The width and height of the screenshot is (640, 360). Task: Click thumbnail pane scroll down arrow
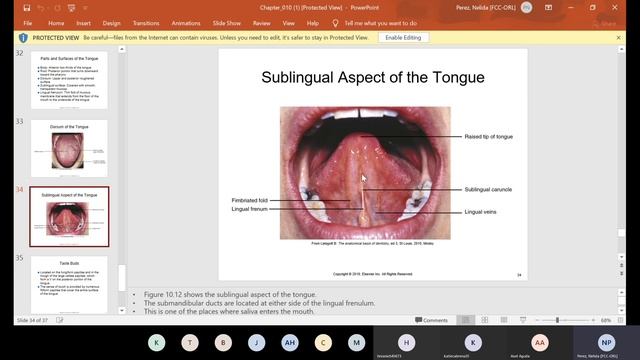click(122, 311)
